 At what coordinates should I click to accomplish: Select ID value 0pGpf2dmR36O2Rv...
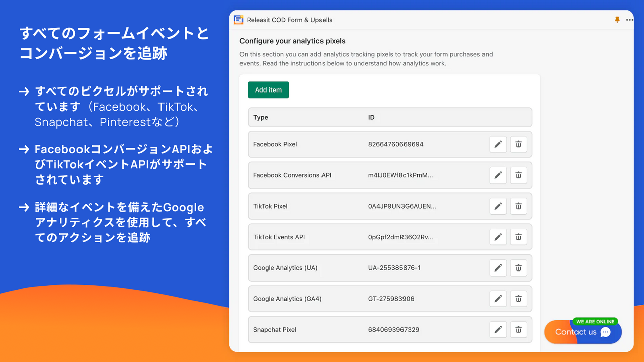[x=400, y=237]
